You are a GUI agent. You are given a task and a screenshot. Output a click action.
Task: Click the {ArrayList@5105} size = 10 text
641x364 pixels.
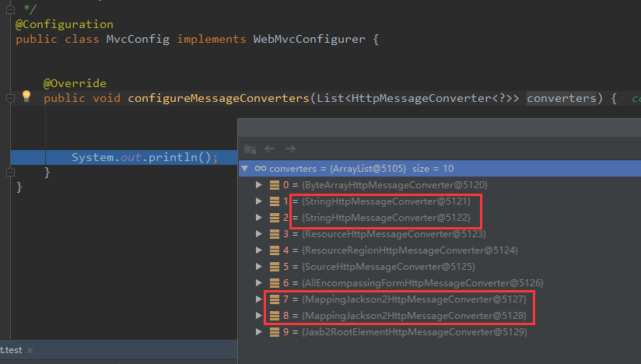(391, 168)
